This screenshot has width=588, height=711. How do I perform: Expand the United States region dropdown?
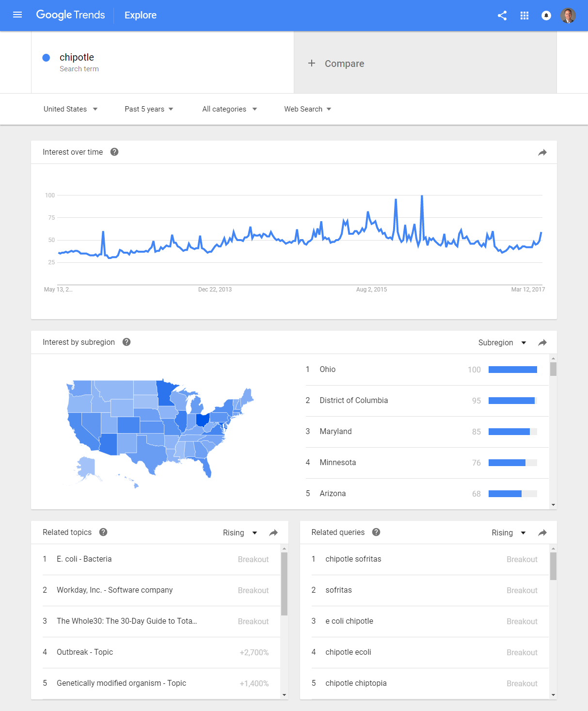point(70,109)
